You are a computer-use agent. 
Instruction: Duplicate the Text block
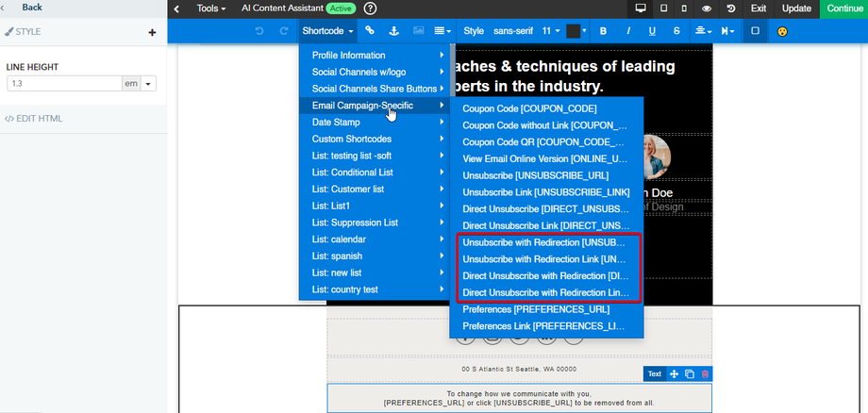pos(690,374)
